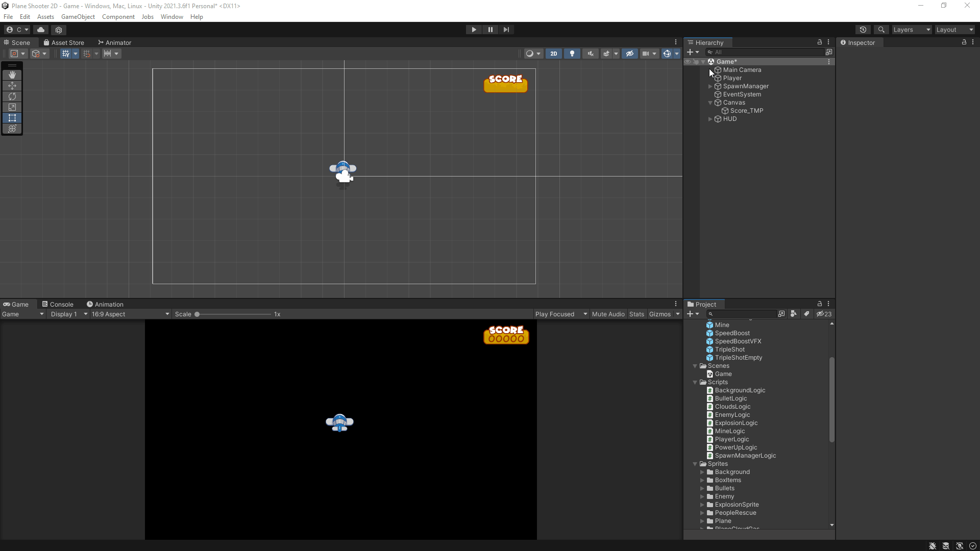Toggle Gizmos in Game view
980x551 pixels.
point(660,314)
